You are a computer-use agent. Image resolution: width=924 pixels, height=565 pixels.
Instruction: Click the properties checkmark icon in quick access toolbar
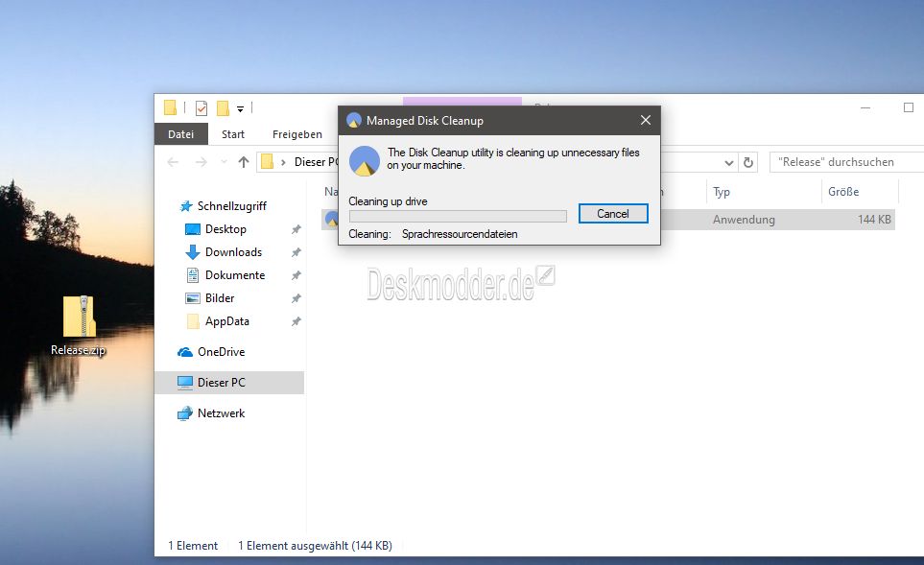click(201, 108)
